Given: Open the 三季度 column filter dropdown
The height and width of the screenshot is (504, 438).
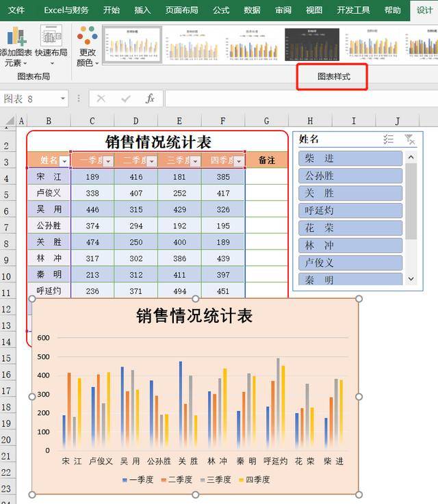Looking at the screenshot, I should [x=195, y=161].
